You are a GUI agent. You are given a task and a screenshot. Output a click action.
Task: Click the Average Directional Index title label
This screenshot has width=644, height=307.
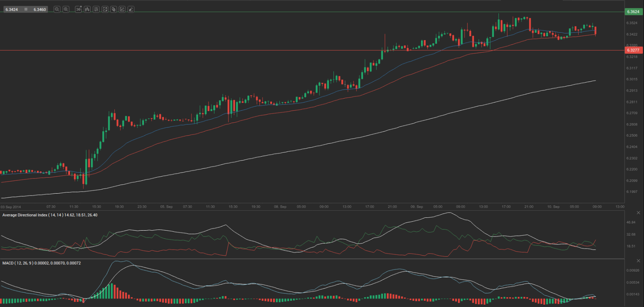(50, 215)
